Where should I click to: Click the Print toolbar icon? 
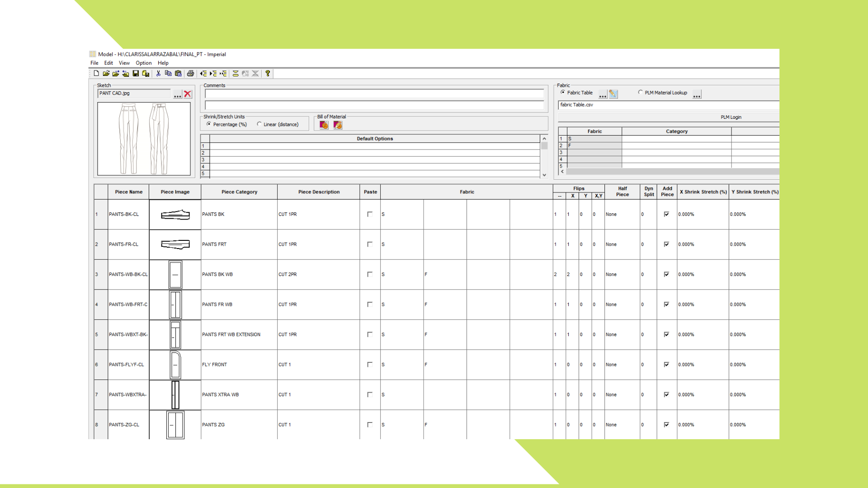click(x=190, y=73)
